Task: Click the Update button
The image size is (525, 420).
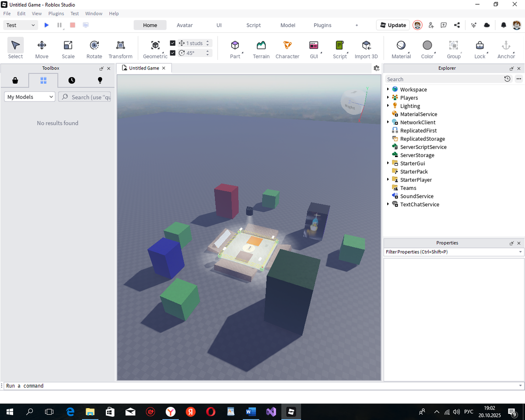Action: pos(392,25)
